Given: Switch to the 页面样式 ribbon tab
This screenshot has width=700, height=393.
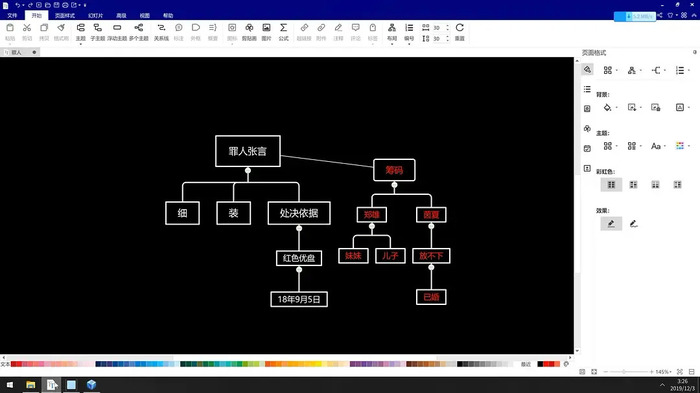Looking at the screenshot, I should [65, 15].
